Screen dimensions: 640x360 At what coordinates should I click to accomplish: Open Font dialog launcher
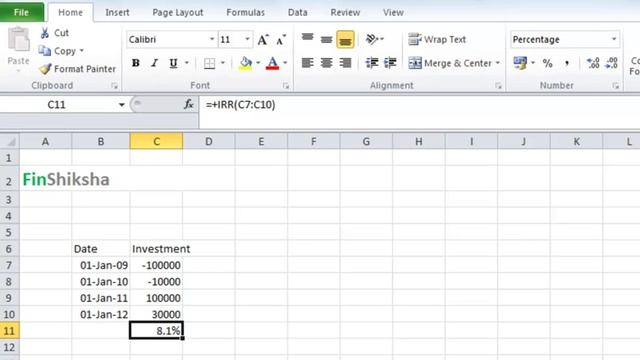[286, 86]
